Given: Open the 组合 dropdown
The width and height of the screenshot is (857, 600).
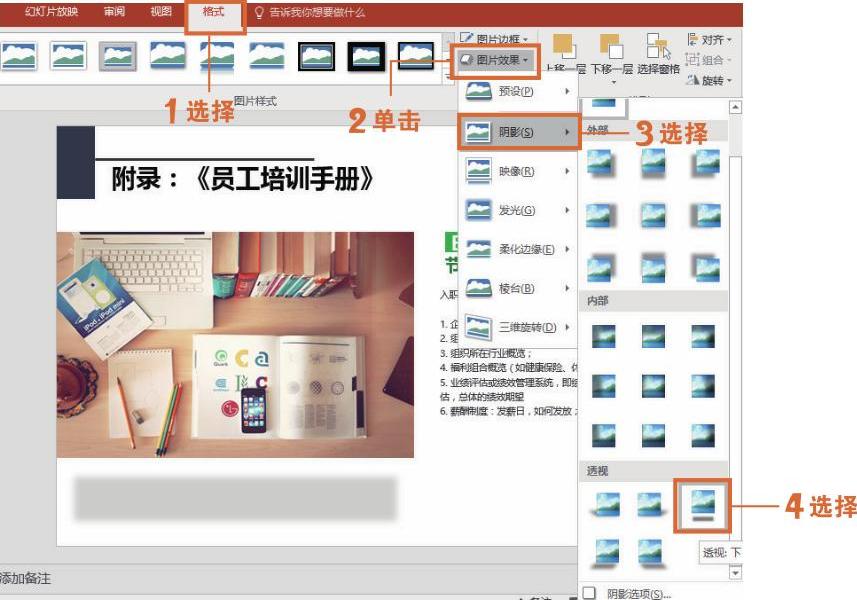Looking at the screenshot, I should (708, 60).
